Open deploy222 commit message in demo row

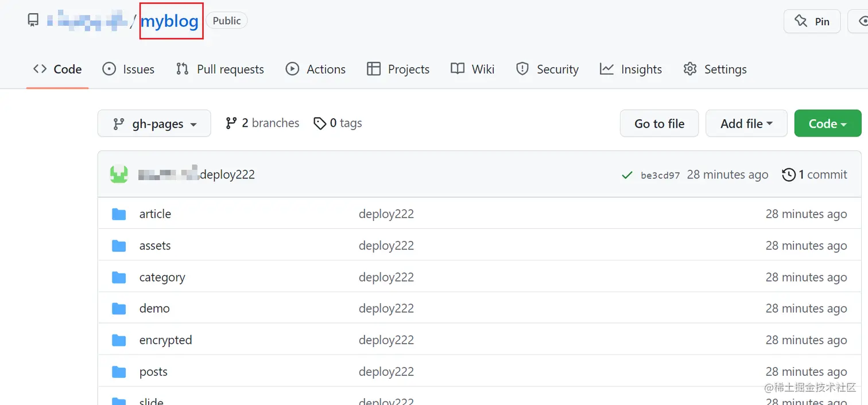(x=386, y=309)
